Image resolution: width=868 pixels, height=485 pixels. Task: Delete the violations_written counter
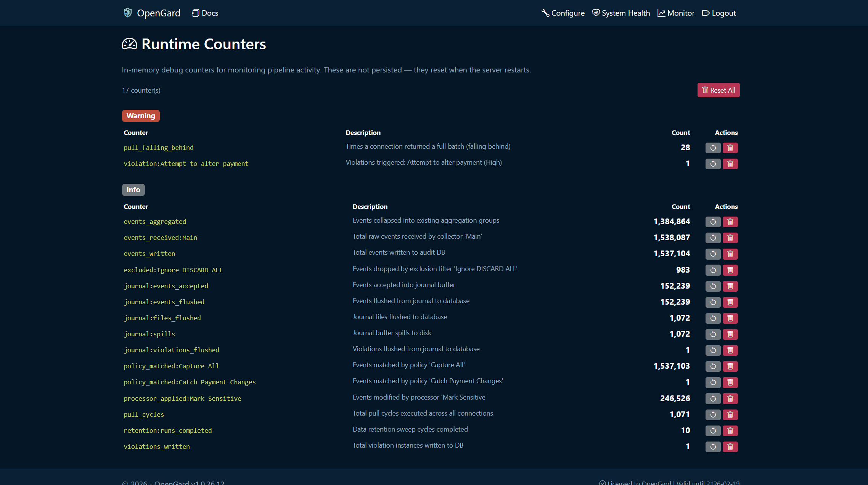[x=730, y=446]
